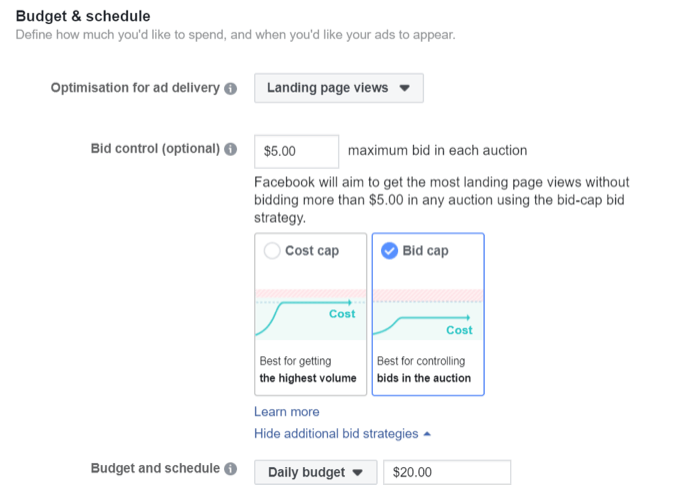Click info icon next to Bid control

coord(231,150)
